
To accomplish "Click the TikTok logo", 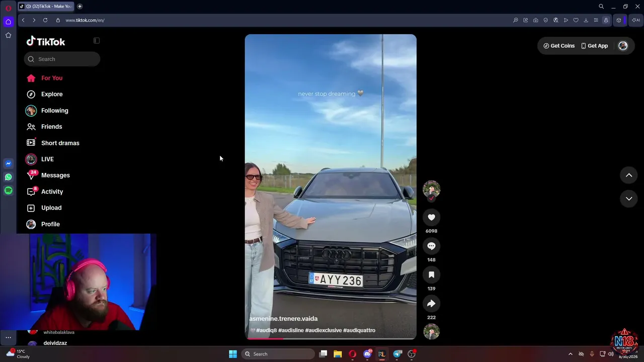I will point(46,41).
